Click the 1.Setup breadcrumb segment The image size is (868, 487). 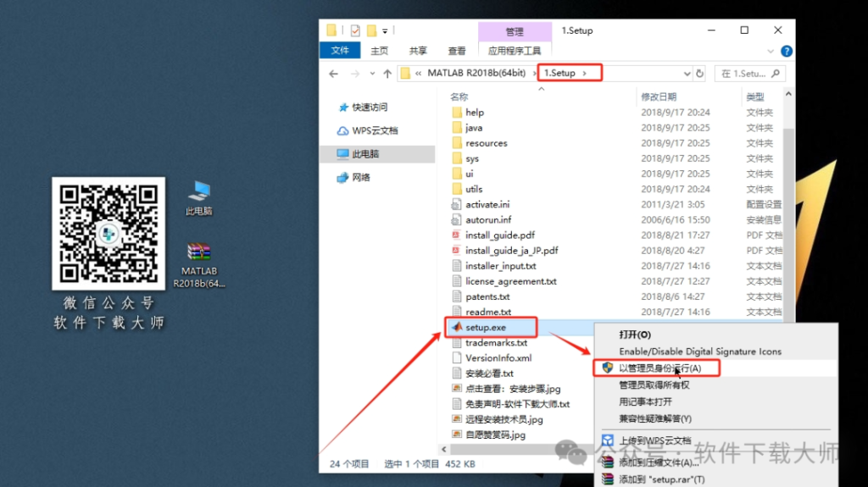tap(559, 73)
